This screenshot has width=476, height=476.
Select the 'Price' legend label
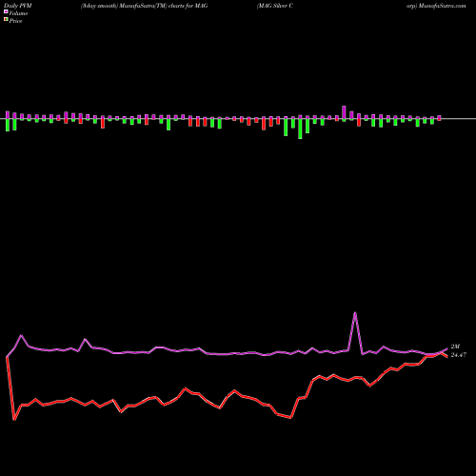coord(15,21)
